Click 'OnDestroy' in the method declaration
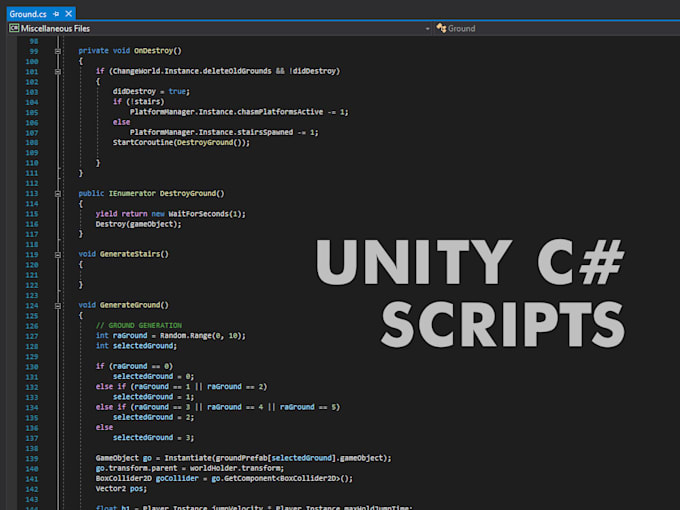 pos(154,51)
